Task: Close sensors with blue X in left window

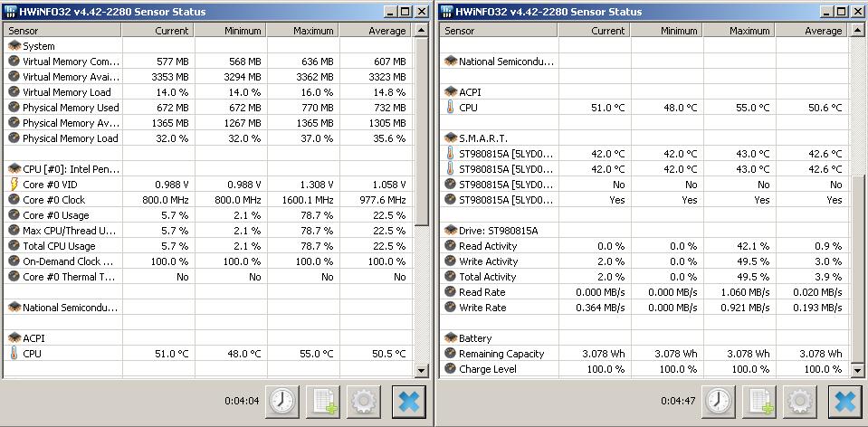Action: click(409, 401)
